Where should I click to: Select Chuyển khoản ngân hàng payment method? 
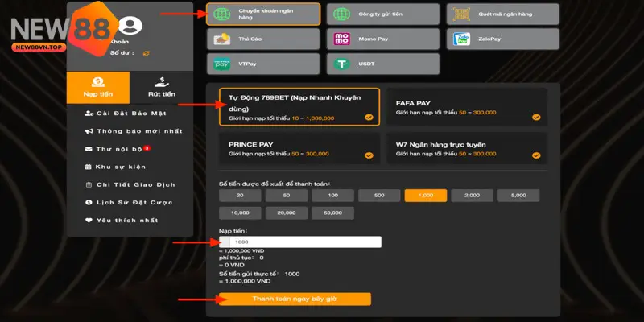point(263,14)
